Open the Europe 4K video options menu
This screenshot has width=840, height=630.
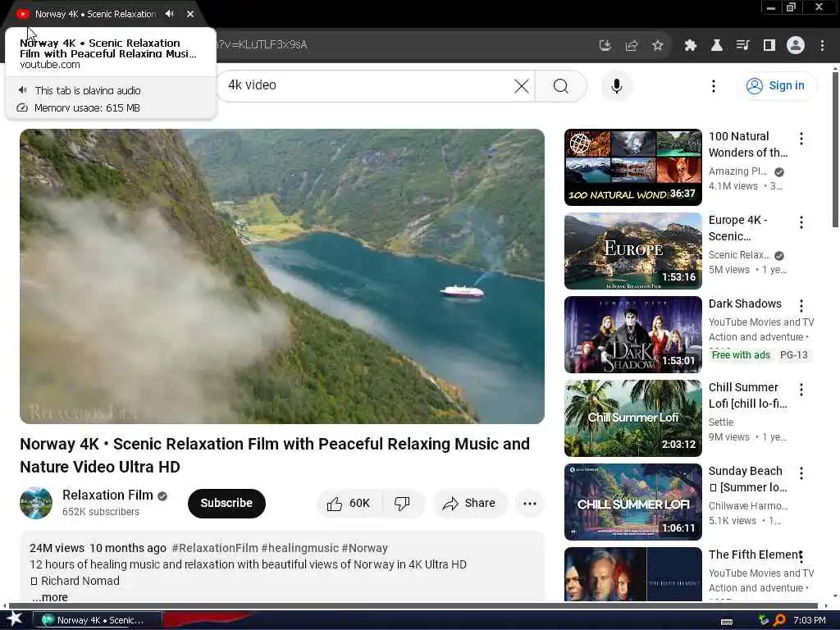tap(801, 222)
